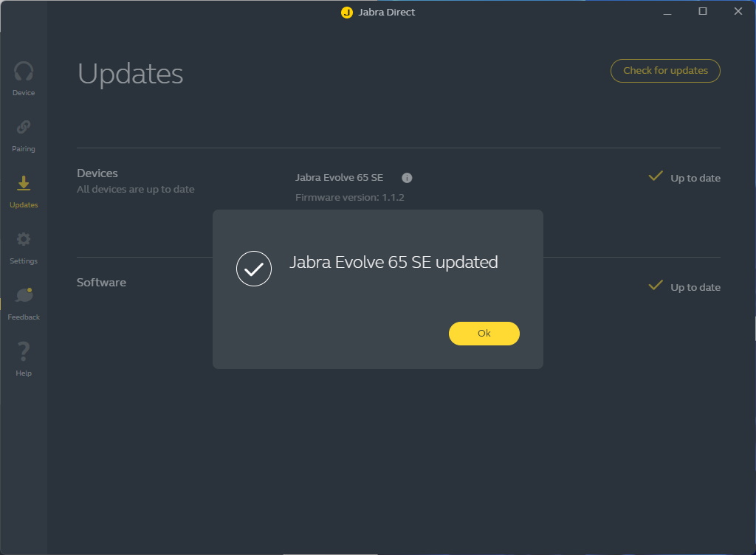Select the Updates download icon
This screenshot has height=555, width=756.
click(23, 183)
